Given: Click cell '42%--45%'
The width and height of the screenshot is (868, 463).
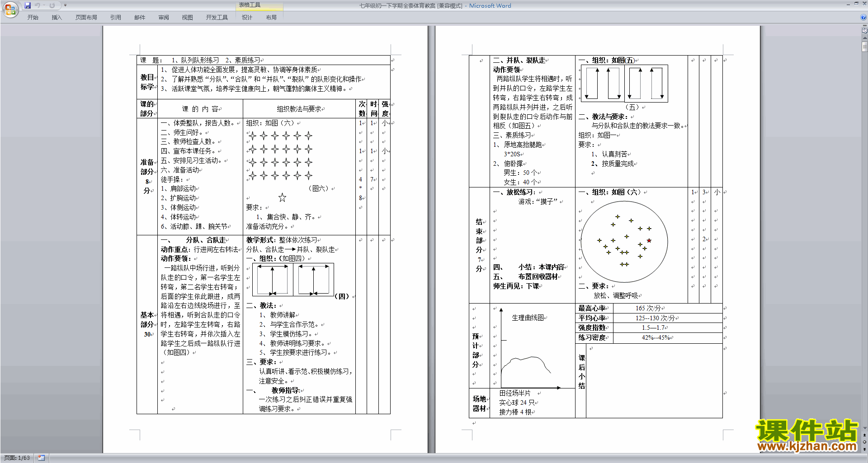Looking at the screenshot, I should tap(656, 337).
